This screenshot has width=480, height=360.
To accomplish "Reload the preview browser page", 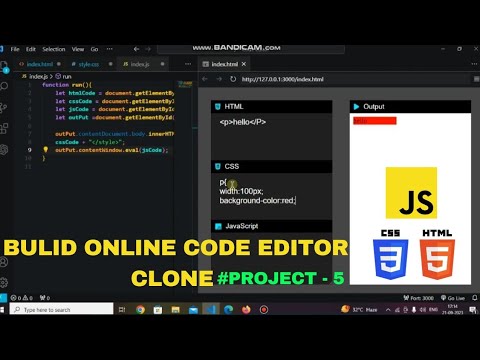I will (233, 79).
